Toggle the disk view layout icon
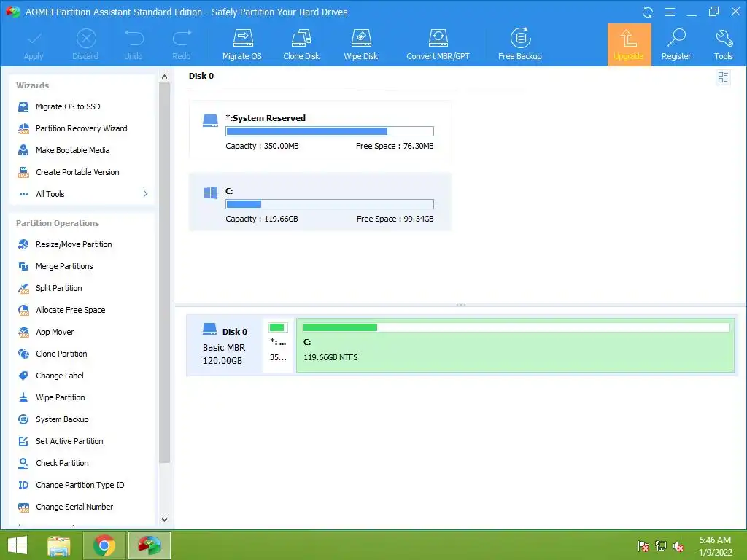 [x=723, y=77]
